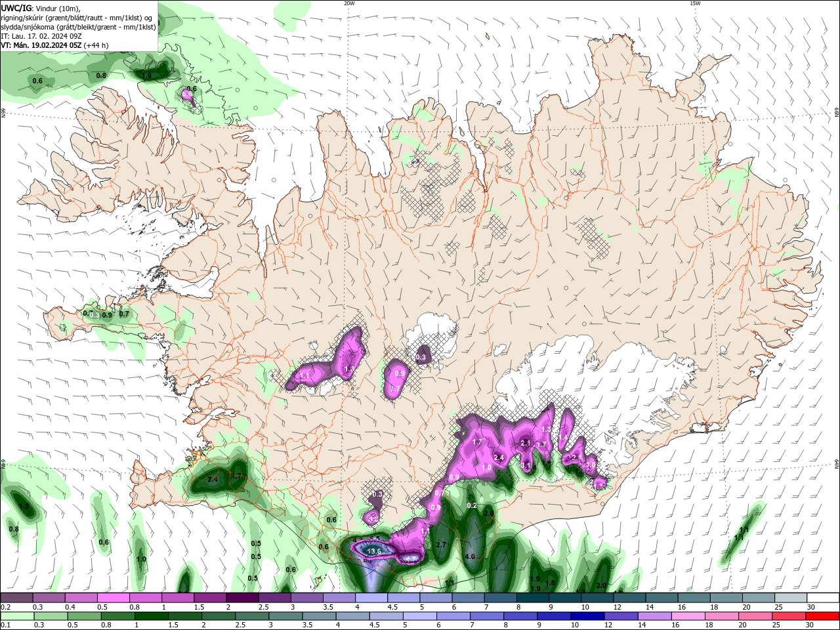Click the '25' label in snow legend row
The height and width of the screenshot is (630, 840).
click(778, 607)
